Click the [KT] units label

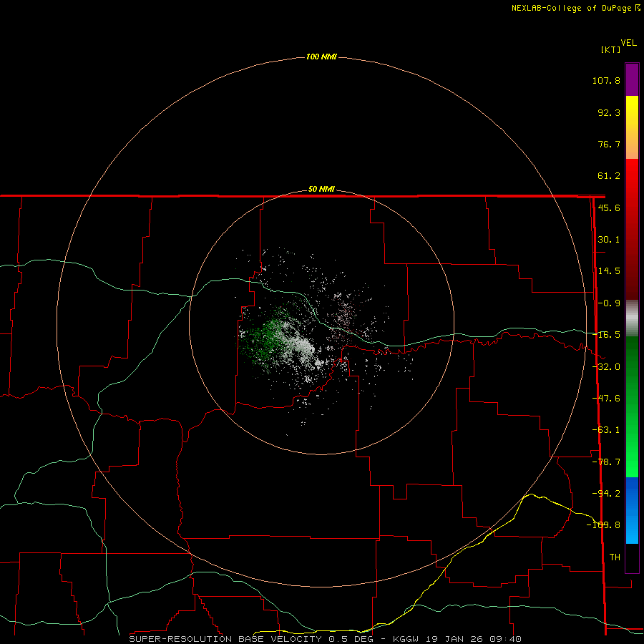click(611, 49)
